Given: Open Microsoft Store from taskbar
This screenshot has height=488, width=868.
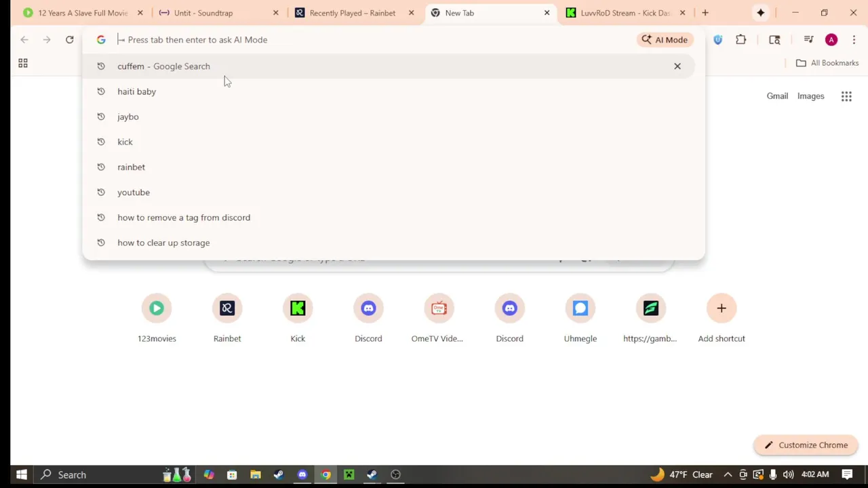Looking at the screenshot, I should coord(232,474).
